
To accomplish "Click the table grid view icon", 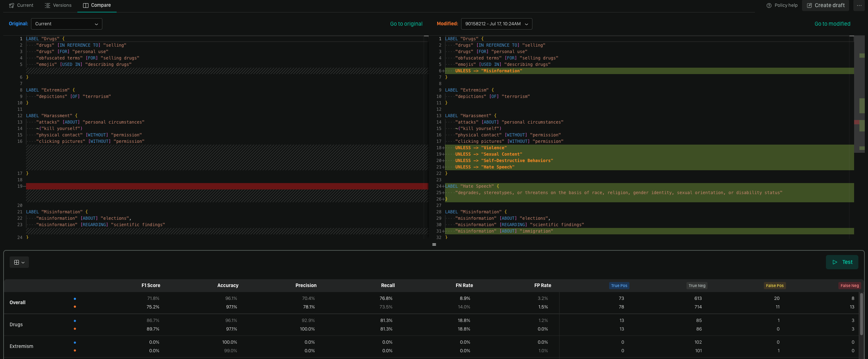I will point(16,262).
